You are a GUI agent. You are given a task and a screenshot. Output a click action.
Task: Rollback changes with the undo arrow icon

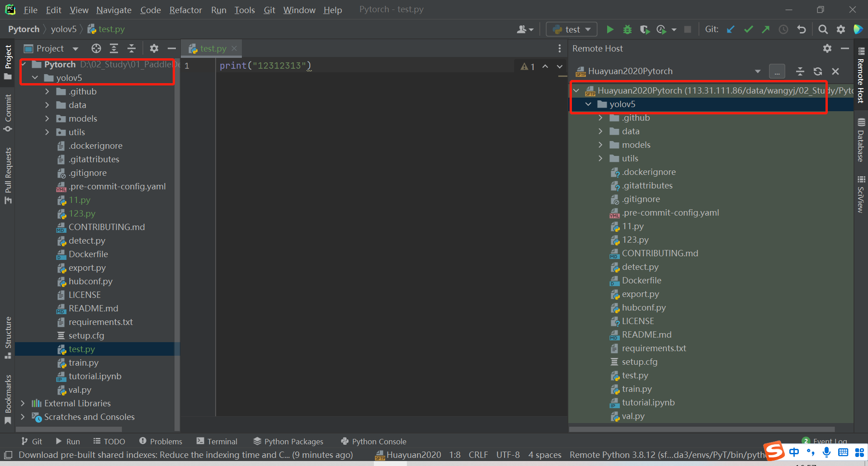tap(802, 29)
